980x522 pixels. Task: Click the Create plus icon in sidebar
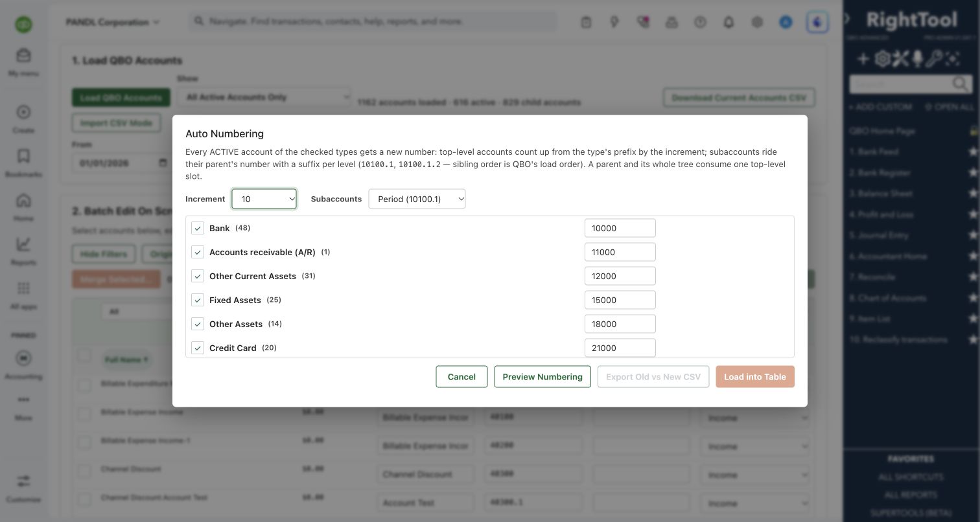23,112
